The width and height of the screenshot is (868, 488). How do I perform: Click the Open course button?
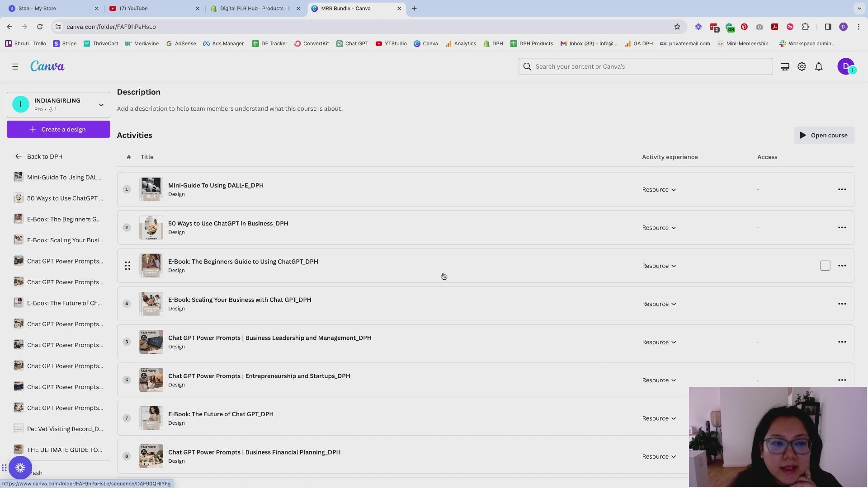point(824,135)
